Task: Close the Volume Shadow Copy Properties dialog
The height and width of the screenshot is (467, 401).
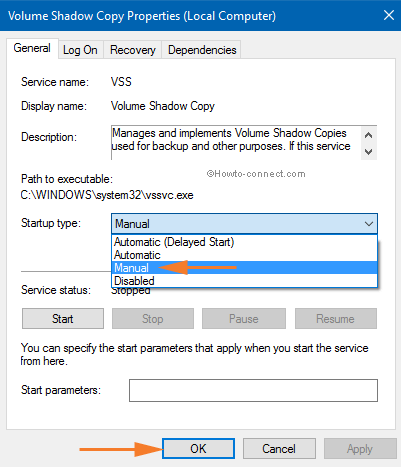Action: click(389, 15)
